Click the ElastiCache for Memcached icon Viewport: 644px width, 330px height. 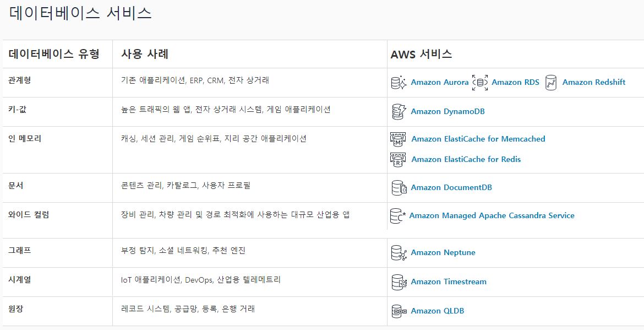397,139
